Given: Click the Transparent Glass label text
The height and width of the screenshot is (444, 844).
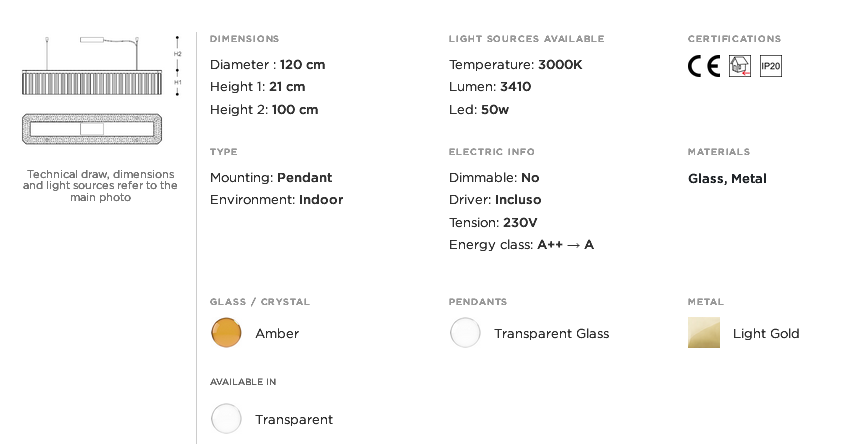Looking at the screenshot, I should coord(552,334).
